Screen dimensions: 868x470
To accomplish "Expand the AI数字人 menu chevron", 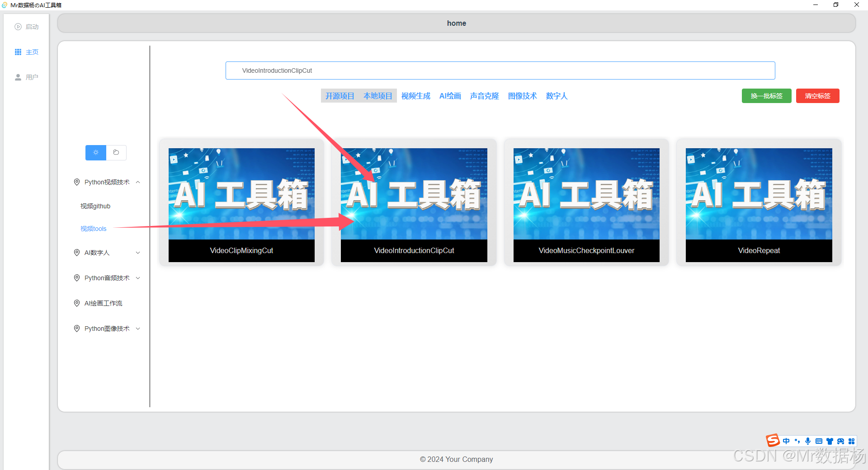I will pyautogui.click(x=138, y=253).
